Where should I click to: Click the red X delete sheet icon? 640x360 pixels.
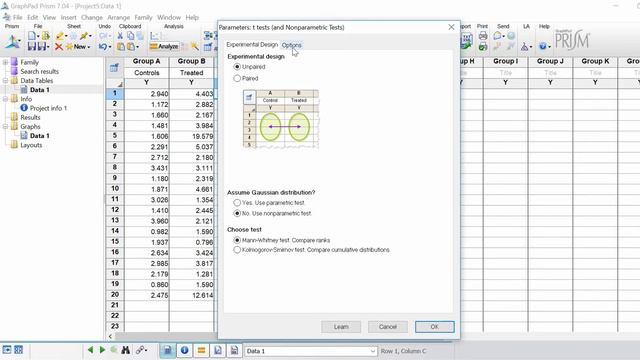pyautogui.click(x=59, y=47)
